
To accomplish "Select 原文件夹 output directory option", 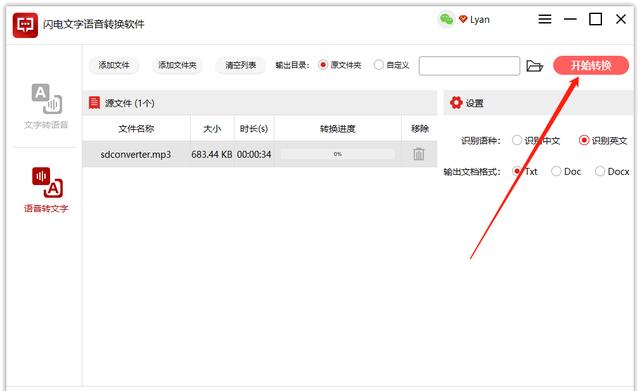I will [x=340, y=65].
